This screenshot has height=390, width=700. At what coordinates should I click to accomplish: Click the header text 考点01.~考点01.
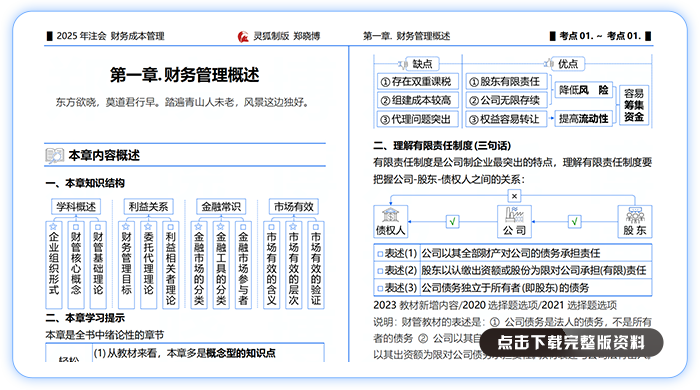coord(600,36)
